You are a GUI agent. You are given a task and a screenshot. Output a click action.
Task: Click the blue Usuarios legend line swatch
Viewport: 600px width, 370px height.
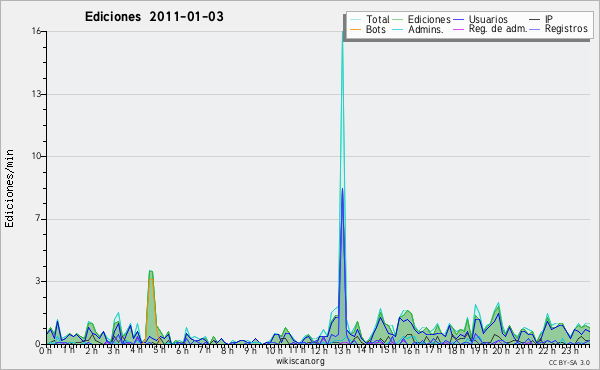point(458,20)
